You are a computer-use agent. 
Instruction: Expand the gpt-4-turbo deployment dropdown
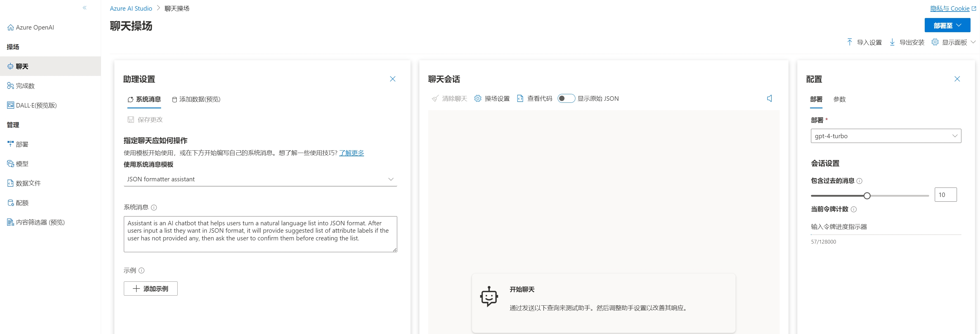point(886,136)
